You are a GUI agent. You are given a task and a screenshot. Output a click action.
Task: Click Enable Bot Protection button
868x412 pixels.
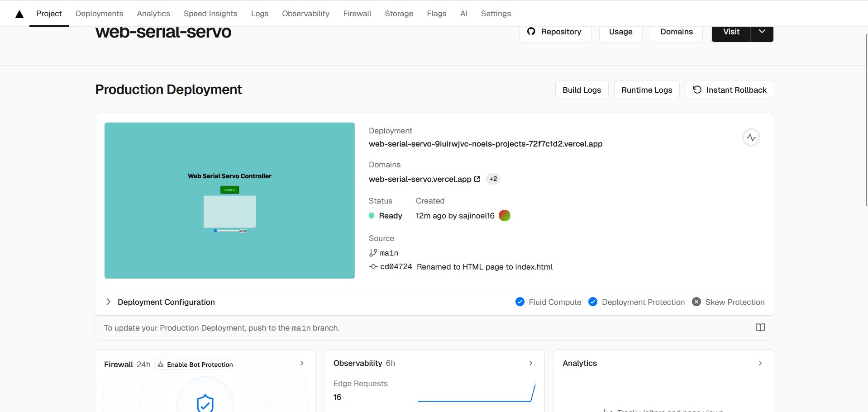click(x=195, y=365)
